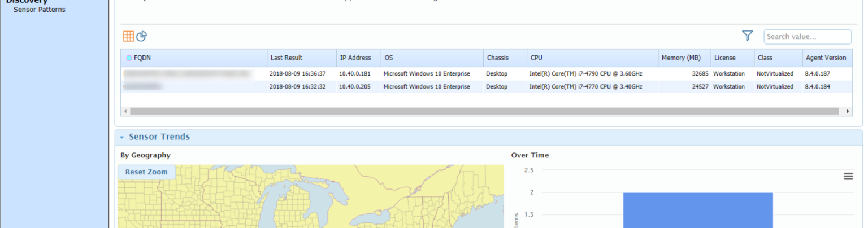Click the circle icon beside FQDN header
868x228 pixels.
pyautogui.click(x=129, y=58)
